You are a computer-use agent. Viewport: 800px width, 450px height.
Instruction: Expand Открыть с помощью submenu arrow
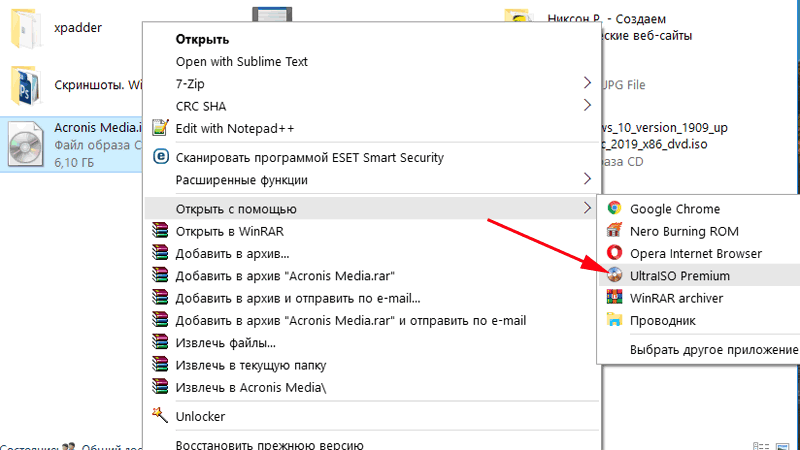[587, 208]
